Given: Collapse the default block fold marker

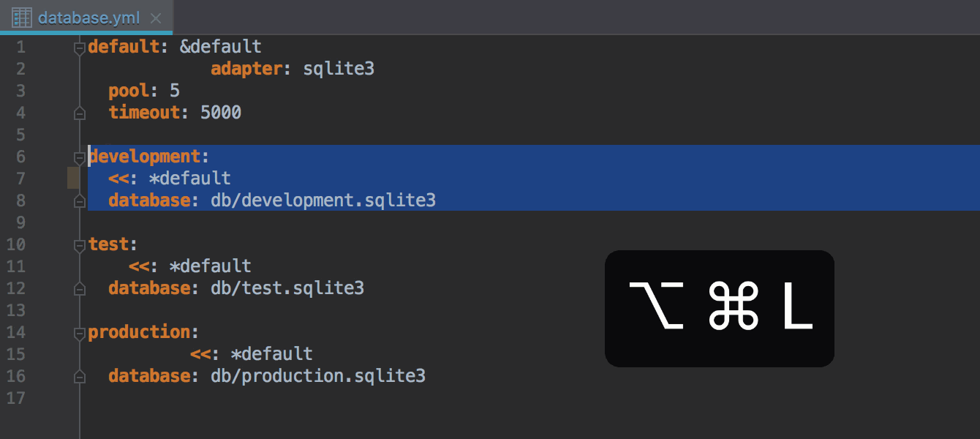Looking at the screenshot, I should [x=79, y=48].
